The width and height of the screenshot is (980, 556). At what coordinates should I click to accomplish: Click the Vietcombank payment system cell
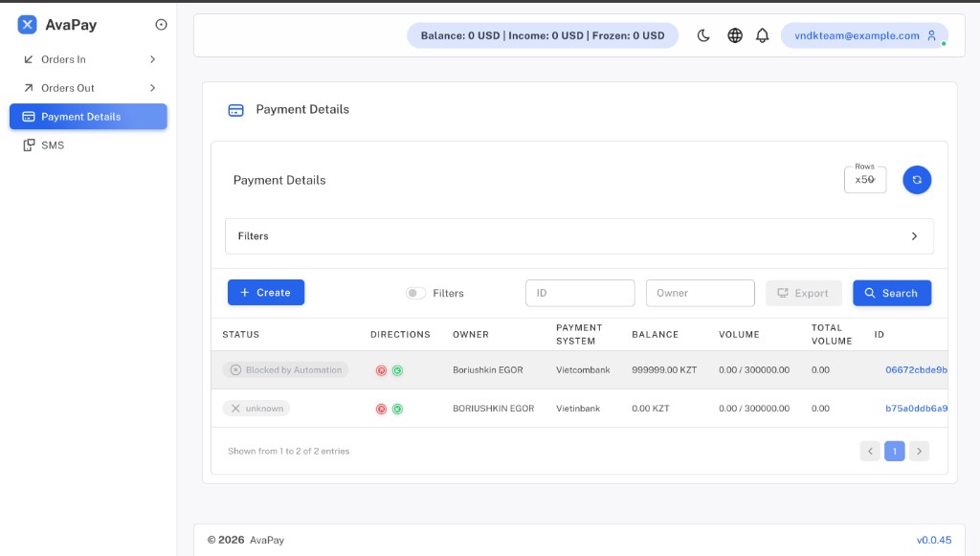pyautogui.click(x=583, y=369)
